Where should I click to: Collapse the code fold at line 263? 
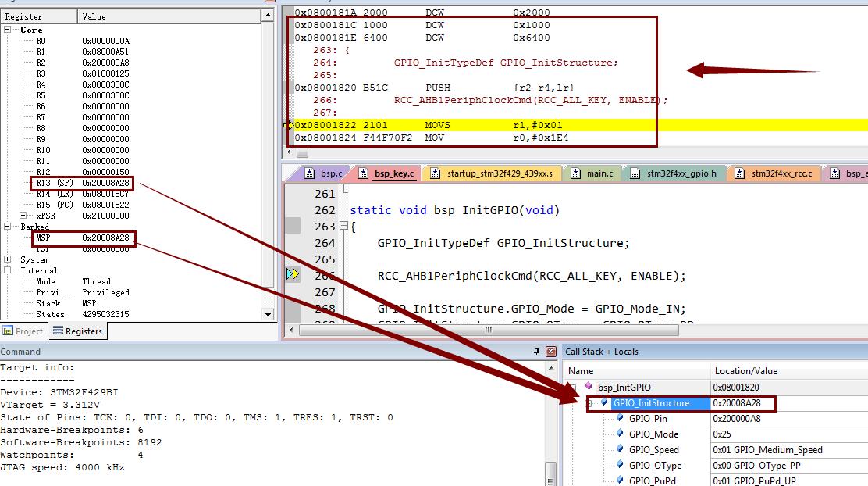click(343, 227)
